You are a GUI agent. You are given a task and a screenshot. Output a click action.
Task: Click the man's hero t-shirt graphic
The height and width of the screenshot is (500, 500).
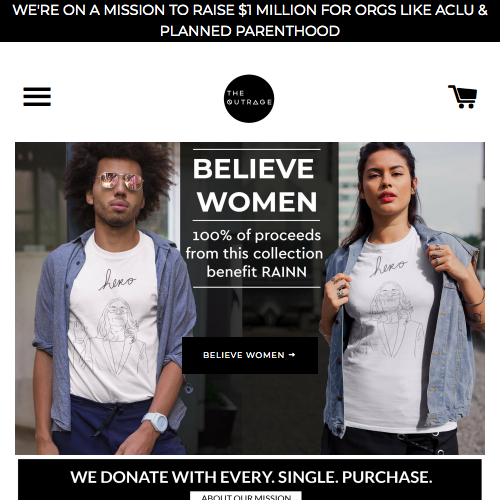point(112,320)
